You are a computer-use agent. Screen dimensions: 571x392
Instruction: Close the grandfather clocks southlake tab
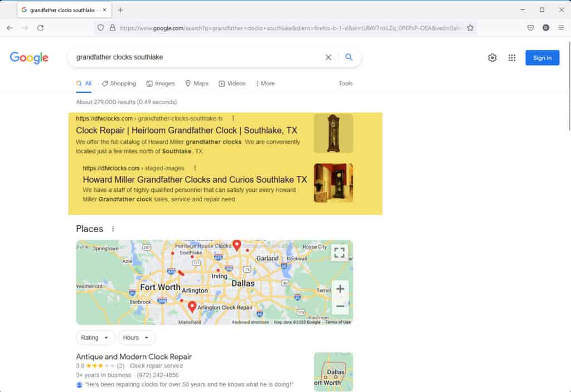coord(104,10)
